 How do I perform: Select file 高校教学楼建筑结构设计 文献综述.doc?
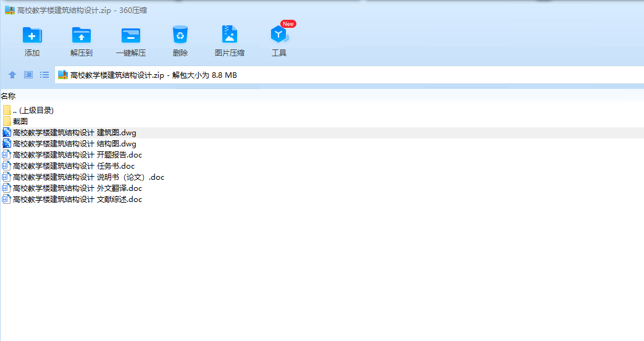coord(77,199)
